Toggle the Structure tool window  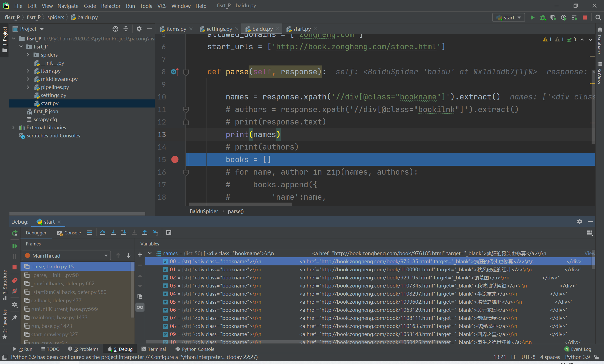5,285
